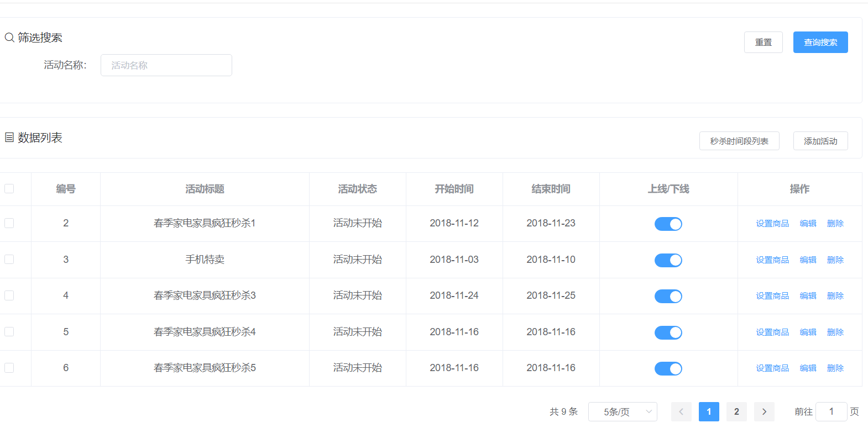Click 删除 for 春季家电家具疯狂秒杀4

835,332
